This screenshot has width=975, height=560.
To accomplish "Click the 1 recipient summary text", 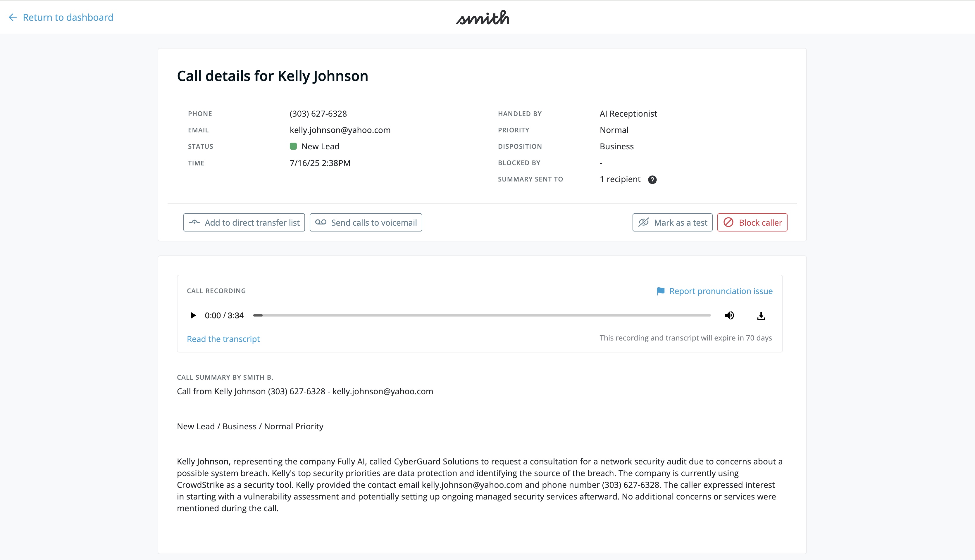I will click(620, 179).
